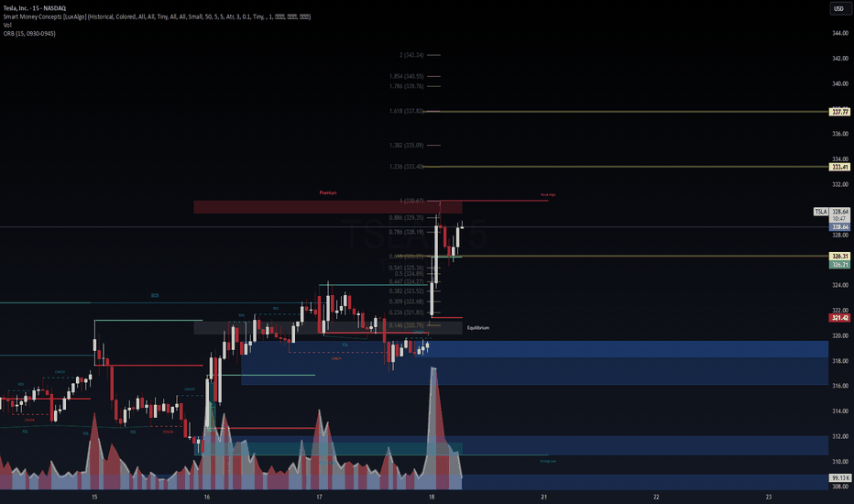The height and width of the screenshot is (504, 854).
Task: Select the 0.309 (322.68) Fibonacci level
Action: tap(406, 301)
